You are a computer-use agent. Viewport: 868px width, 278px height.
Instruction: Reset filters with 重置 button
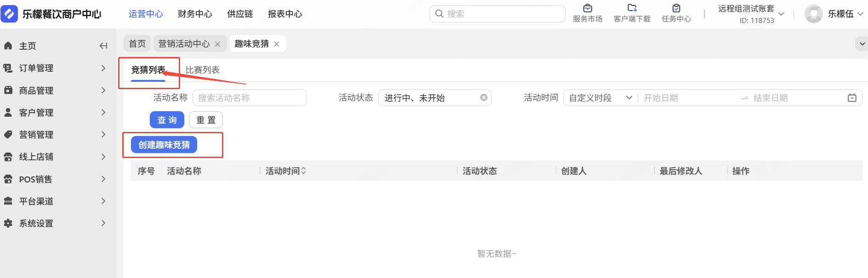[x=205, y=120]
